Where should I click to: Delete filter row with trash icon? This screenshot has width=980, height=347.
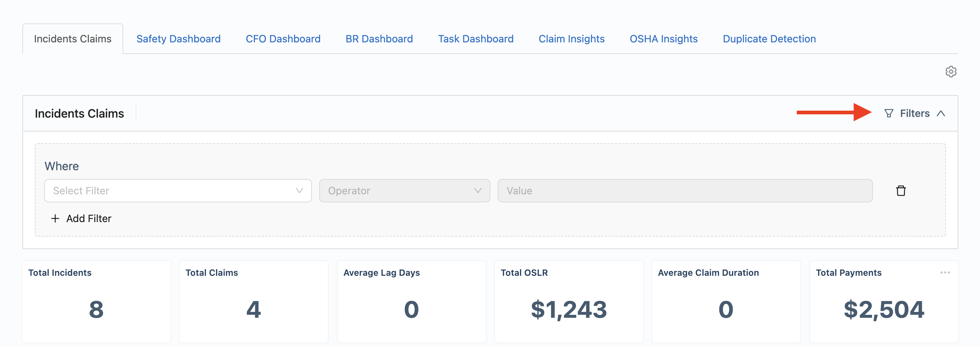901,190
